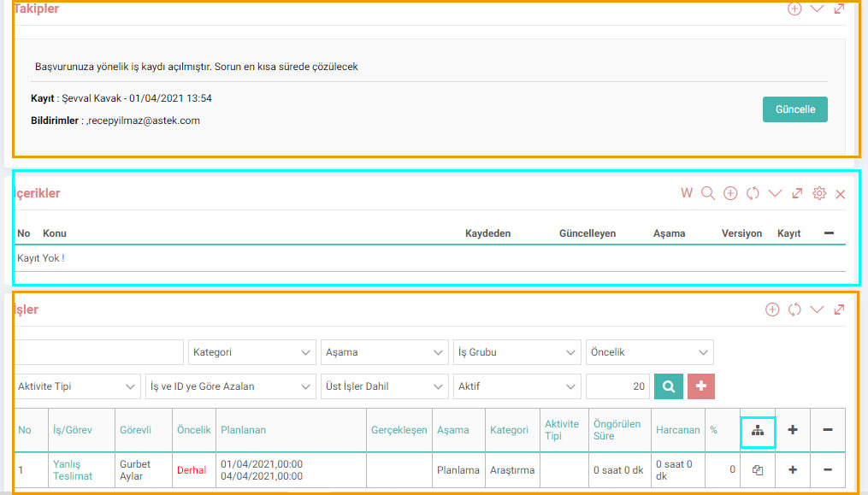Sort by Öngörülen Süre column header

(617, 430)
